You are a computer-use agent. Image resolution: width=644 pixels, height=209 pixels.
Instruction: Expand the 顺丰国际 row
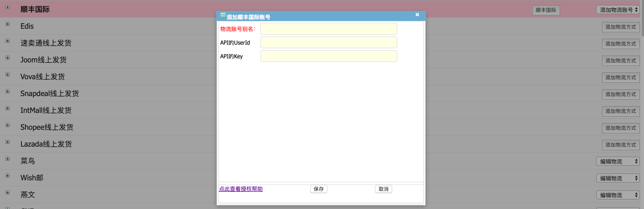[7, 7]
